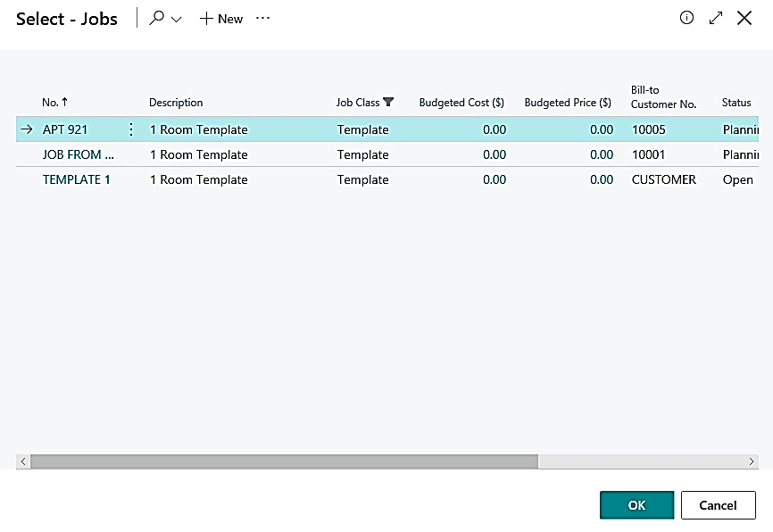Click the OK button
The width and height of the screenshot is (773, 532).
[636, 505]
